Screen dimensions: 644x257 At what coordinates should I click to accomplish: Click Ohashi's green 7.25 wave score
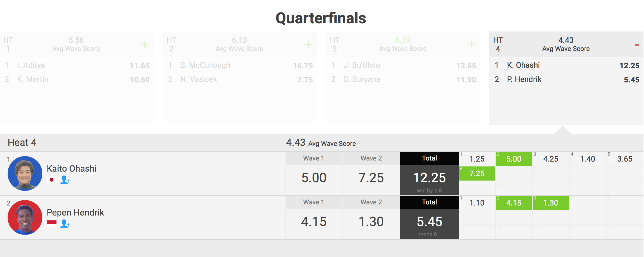pyautogui.click(x=477, y=174)
